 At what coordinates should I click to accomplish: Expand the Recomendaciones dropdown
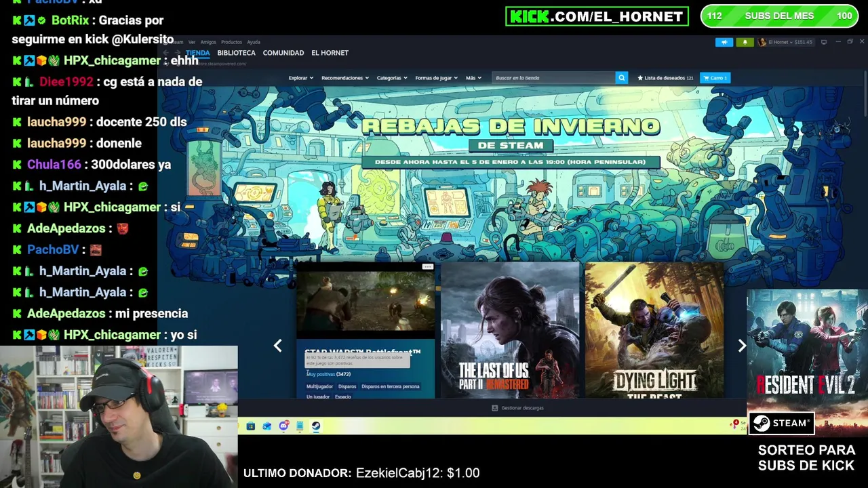click(x=345, y=78)
